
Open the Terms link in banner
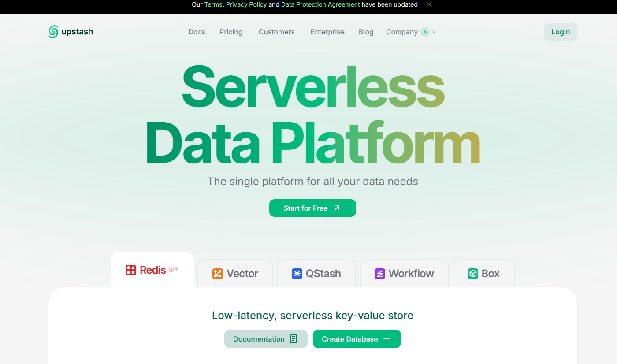(213, 4)
